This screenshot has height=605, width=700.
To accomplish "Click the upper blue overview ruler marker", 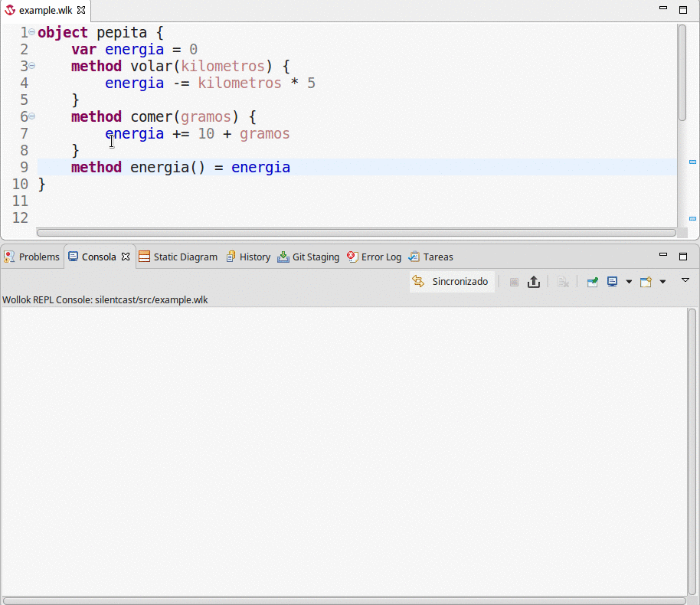I will tap(692, 162).
